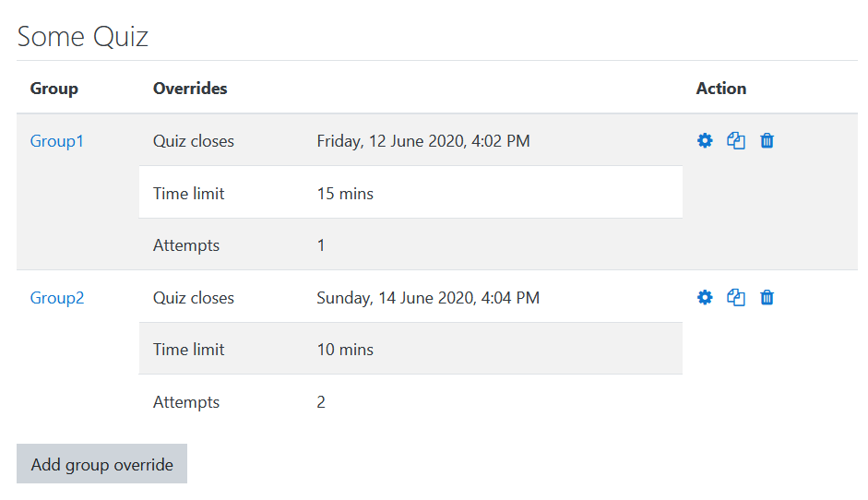The width and height of the screenshot is (868, 500).
Task: Open the Group1 link
Action: (x=57, y=141)
